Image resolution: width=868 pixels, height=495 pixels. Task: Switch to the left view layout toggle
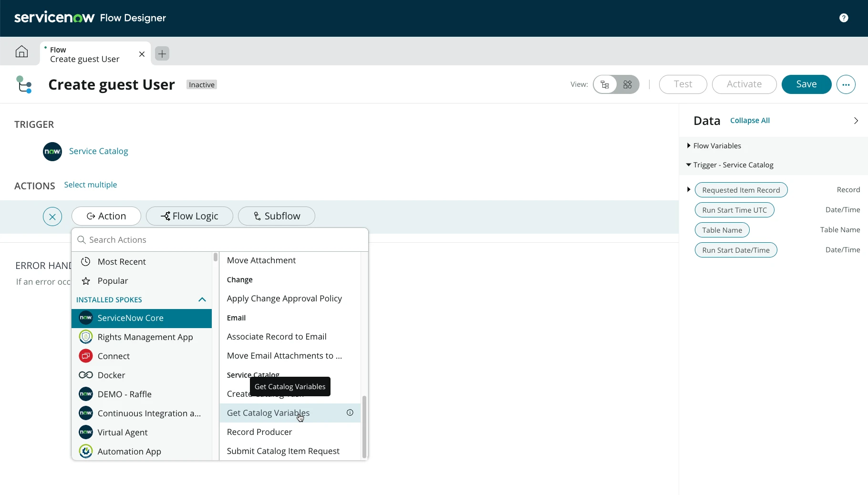604,84
